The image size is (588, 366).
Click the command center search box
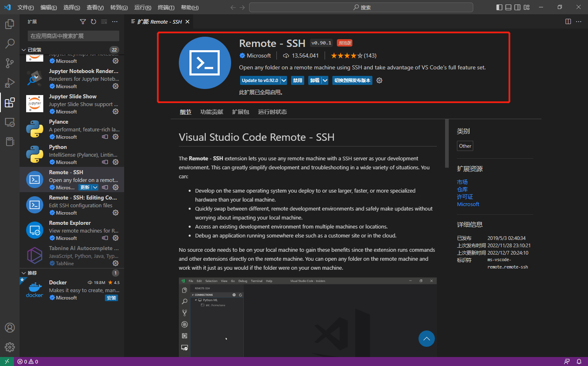[x=361, y=7]
